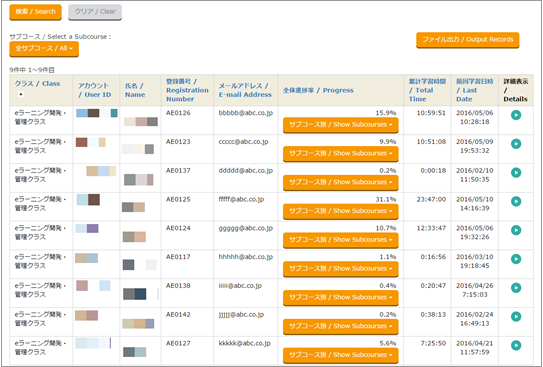Expand Show Subcourses for ccccc@abc.co.jp

[340, 153]
